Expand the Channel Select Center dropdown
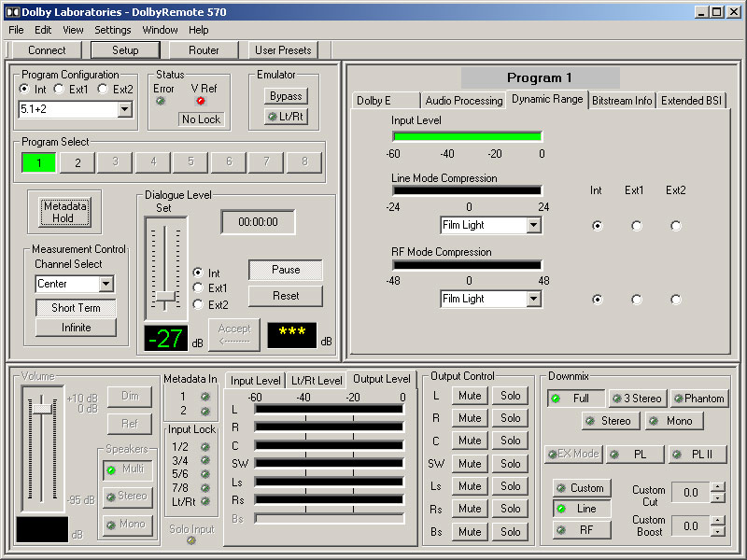 tap(106, 284)
